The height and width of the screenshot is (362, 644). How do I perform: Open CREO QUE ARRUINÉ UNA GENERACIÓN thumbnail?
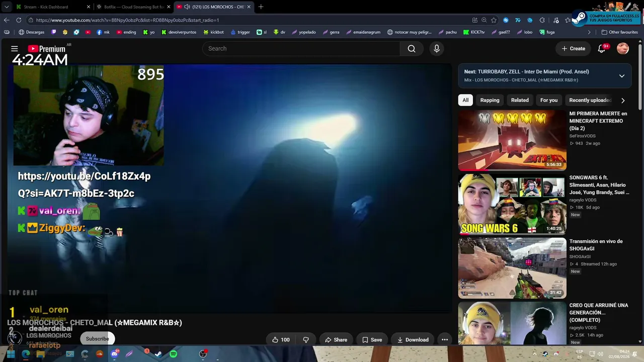pyautogui.click(x=512, y=323)
